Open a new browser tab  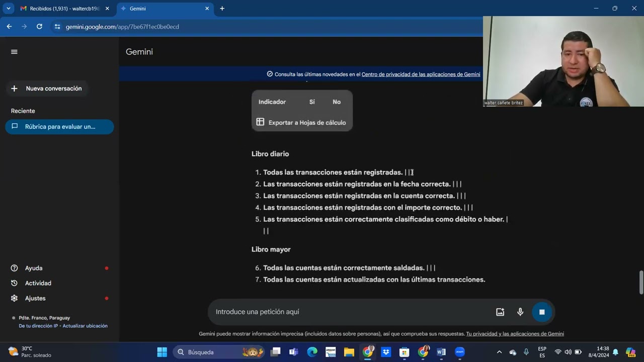tap(222, 9)
